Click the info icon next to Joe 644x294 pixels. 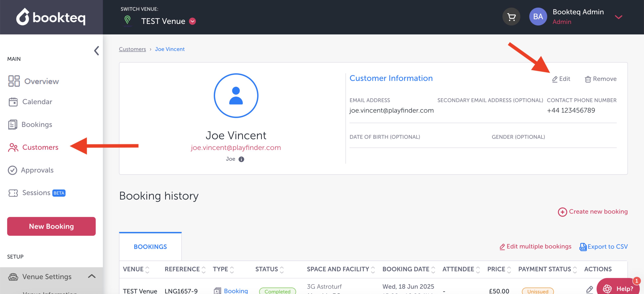point(241,159)
